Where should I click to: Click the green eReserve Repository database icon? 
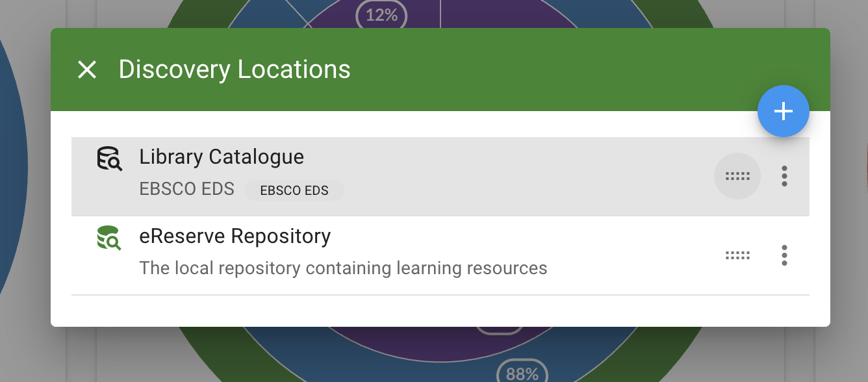pyautogui.click(x=109, y=238)
